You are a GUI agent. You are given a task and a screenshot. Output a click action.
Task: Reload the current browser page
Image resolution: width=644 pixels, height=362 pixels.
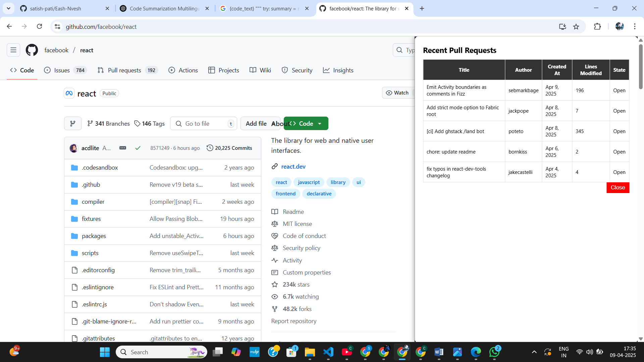click(x=40, y=26)
